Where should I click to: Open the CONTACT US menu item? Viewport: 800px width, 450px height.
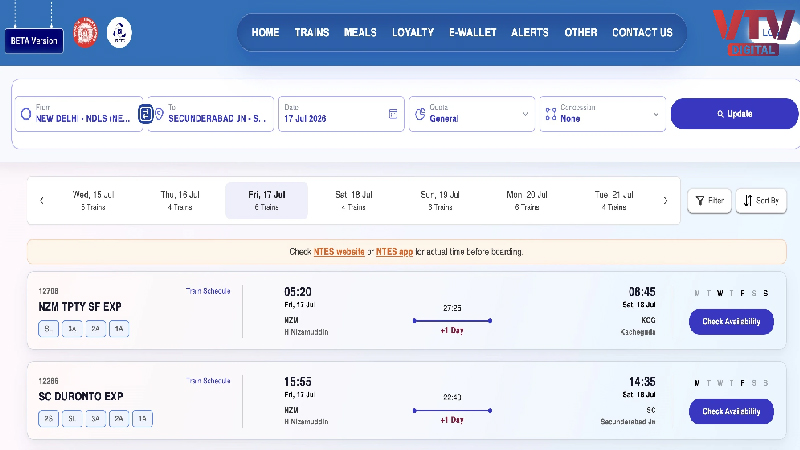coord(642,33)
